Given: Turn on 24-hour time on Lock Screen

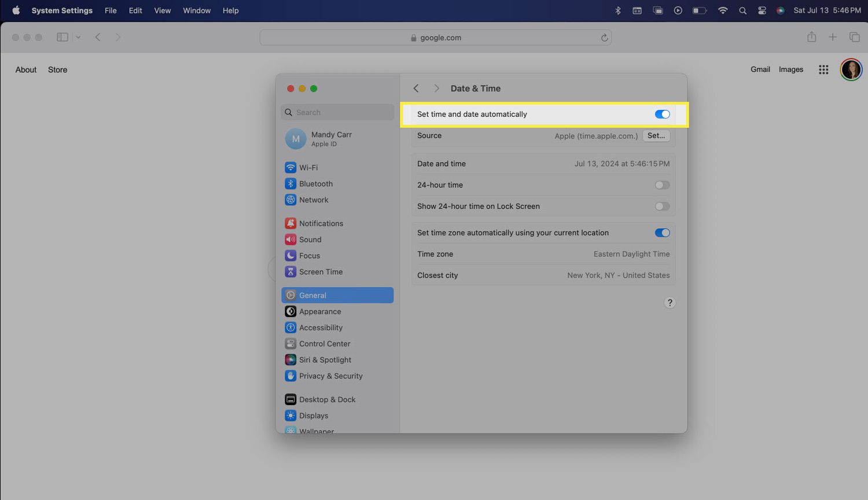Looking at the screenshot, I should [662, 207].
